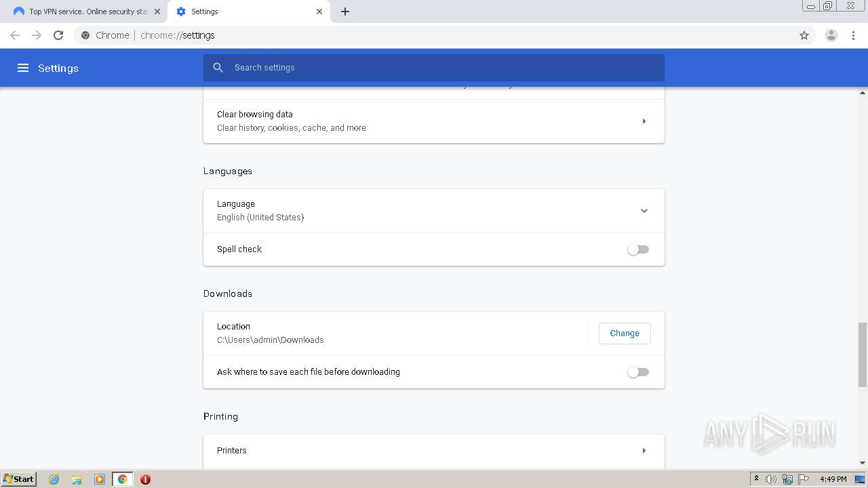The height and width of the screenshot is (488, 868).
Task: Go forward to next page
Action: (37, 35)
